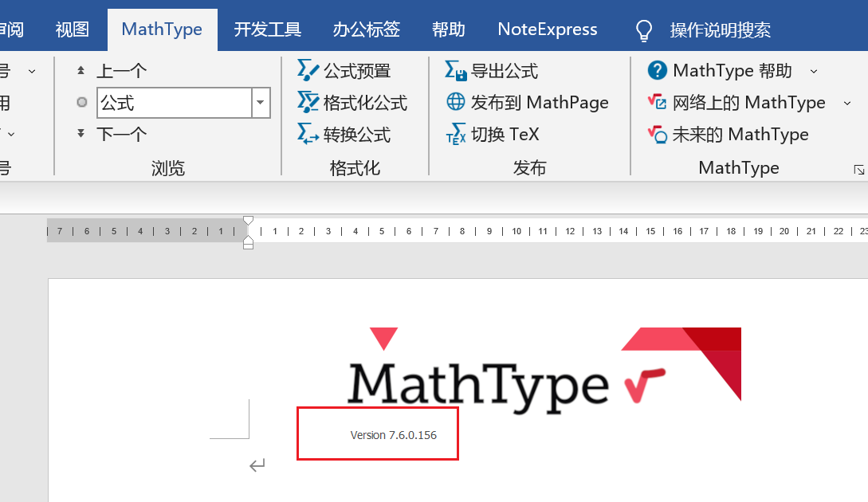Image resolution: width=868 pixels, height=502 pixels.
Task: Click the 导出公式 button label
Action: point(505,71)
